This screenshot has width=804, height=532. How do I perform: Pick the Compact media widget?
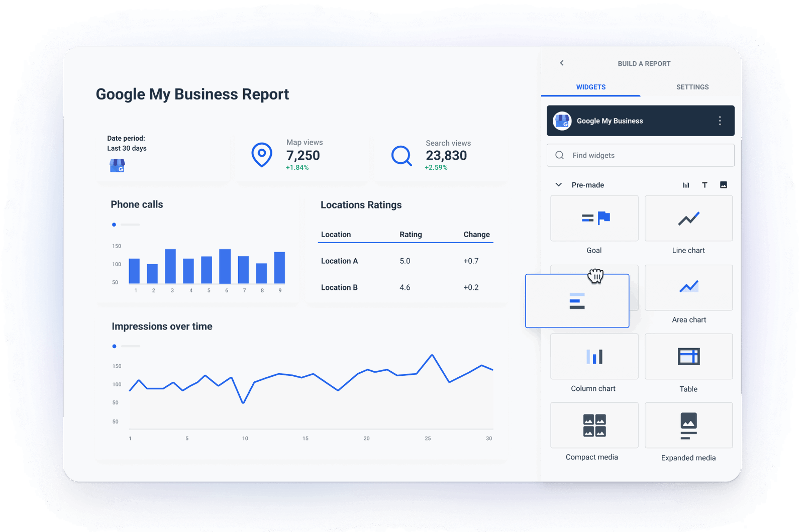pyautogui.click(x=594, y=425)
